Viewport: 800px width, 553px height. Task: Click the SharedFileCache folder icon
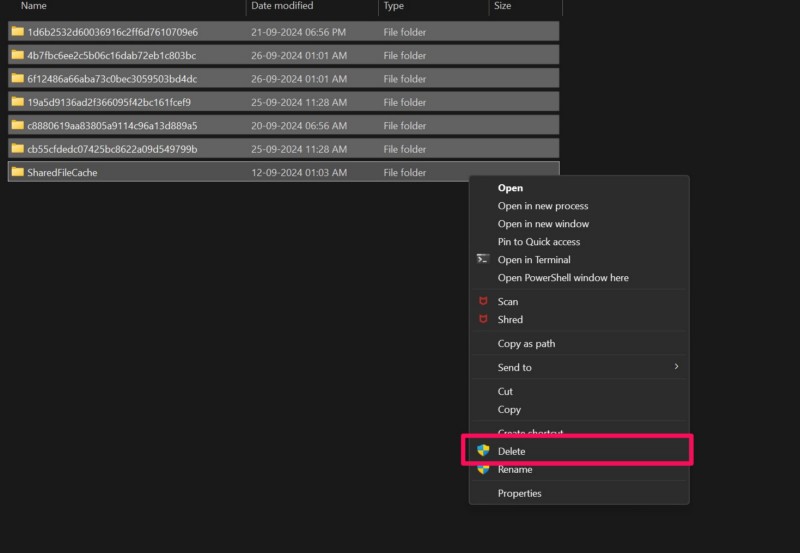pos(17,172)
